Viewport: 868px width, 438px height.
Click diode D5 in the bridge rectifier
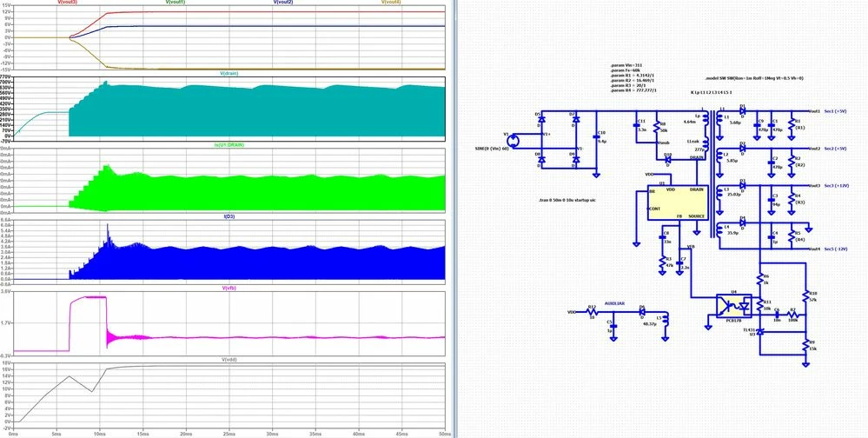[x=541, y=119]
